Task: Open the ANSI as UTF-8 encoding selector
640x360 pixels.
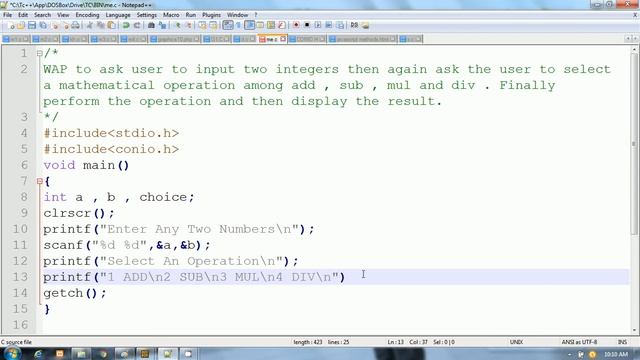Action: (579, 342)
